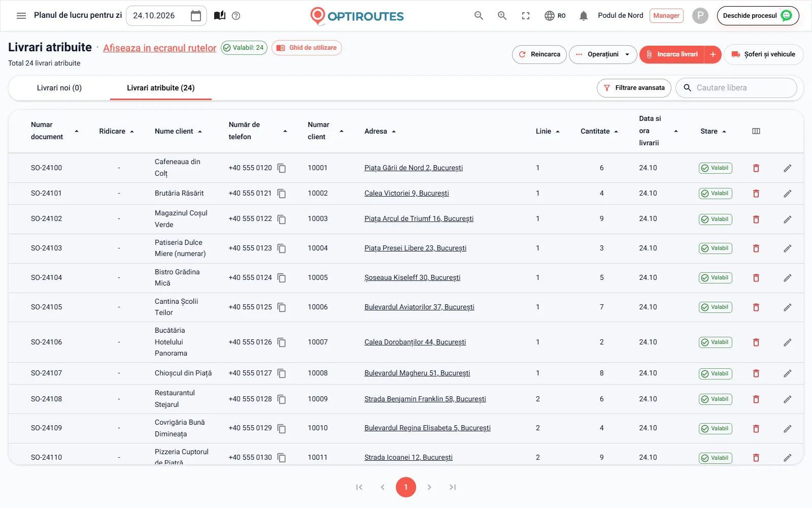
Task: Switch to Livrari noi (0) tab
Action: tap(59, 88)
